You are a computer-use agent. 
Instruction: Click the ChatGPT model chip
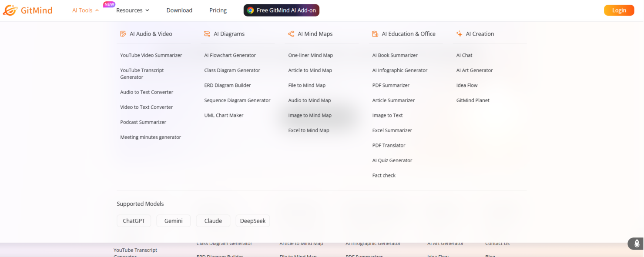pos(134,221)
